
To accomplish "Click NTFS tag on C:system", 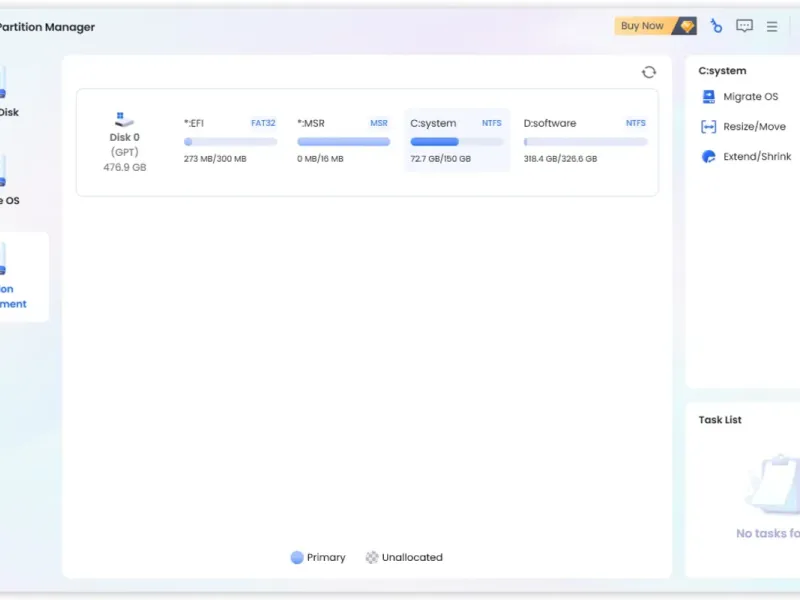I will [x=492, y=123].
